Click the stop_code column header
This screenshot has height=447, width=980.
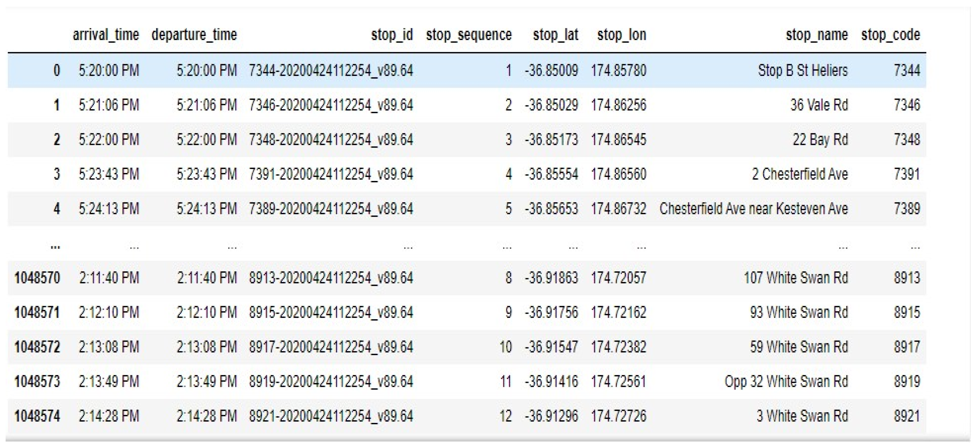pyautogui.click(x=890, y=35)
